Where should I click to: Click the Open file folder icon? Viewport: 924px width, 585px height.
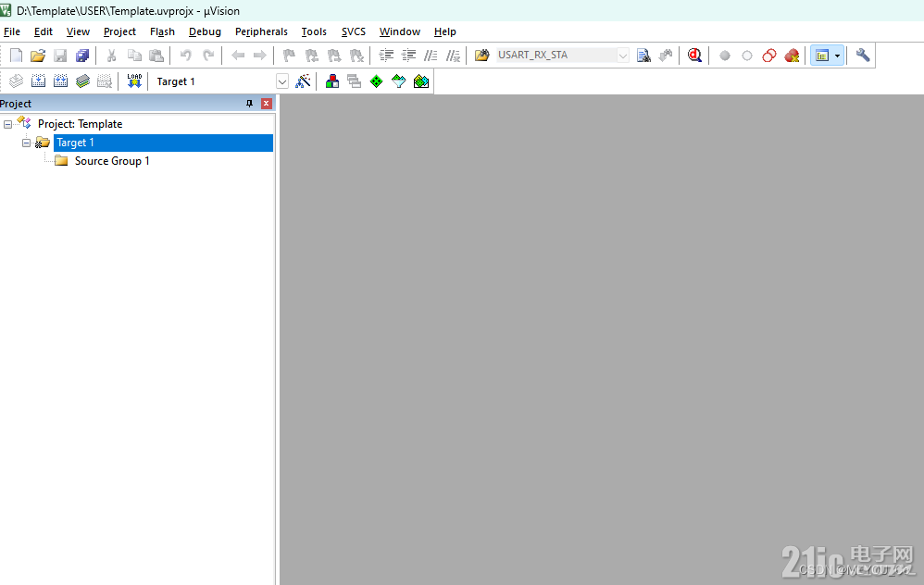[38, 56]
